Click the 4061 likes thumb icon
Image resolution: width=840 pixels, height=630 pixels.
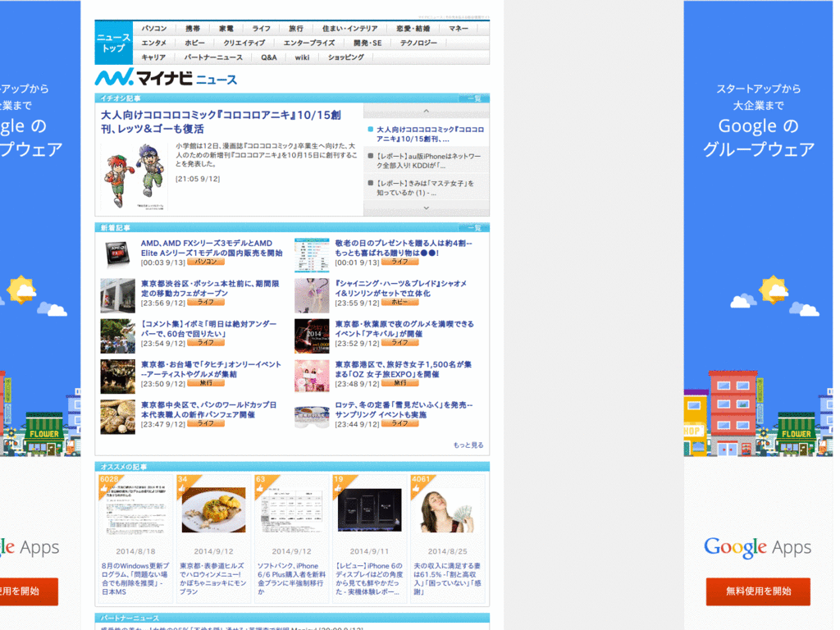416,489
